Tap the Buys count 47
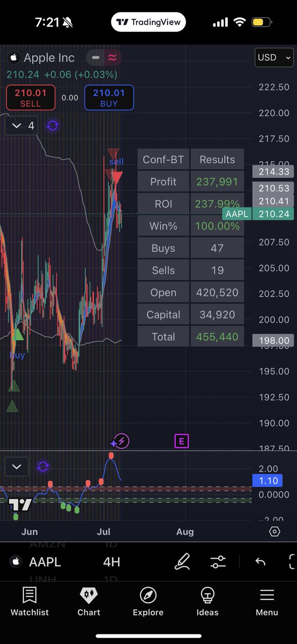297x644 pixels. click(217, 248)
